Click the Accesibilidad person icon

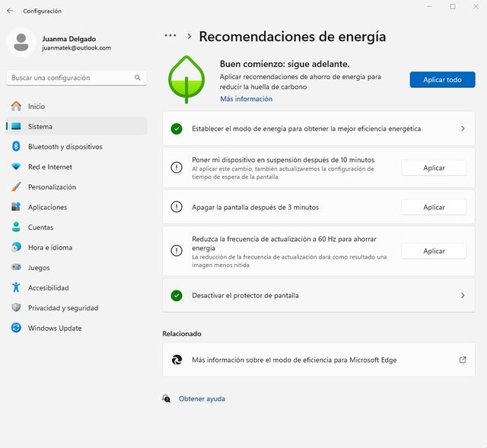15,288
